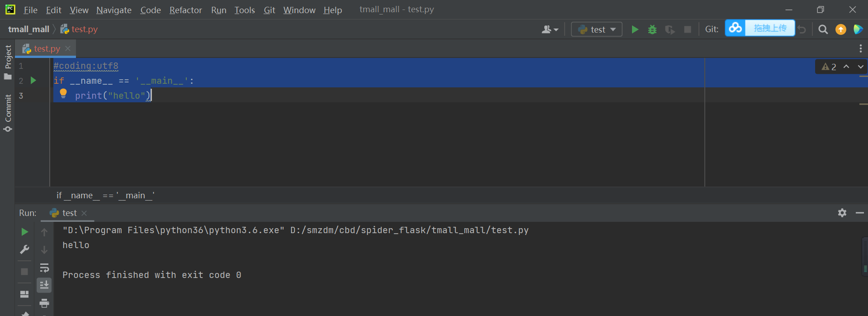Open the editor tabs options three-dot menu

[860, 48]
